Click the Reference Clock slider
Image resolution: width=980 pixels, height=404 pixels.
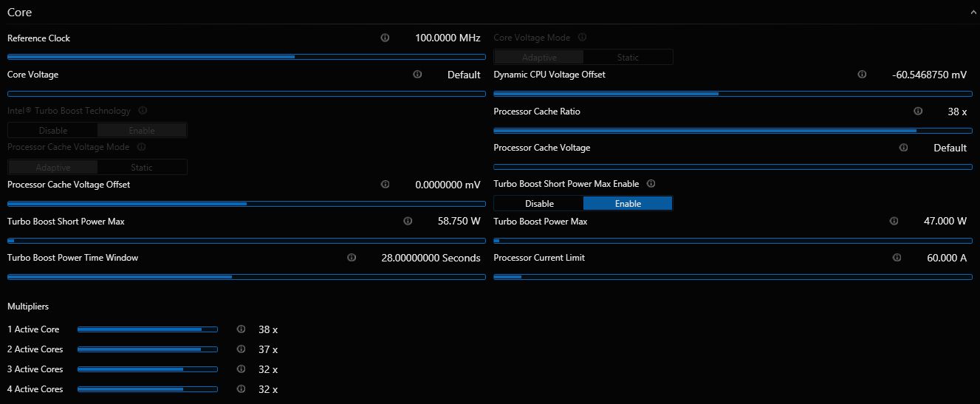[247, 57]
